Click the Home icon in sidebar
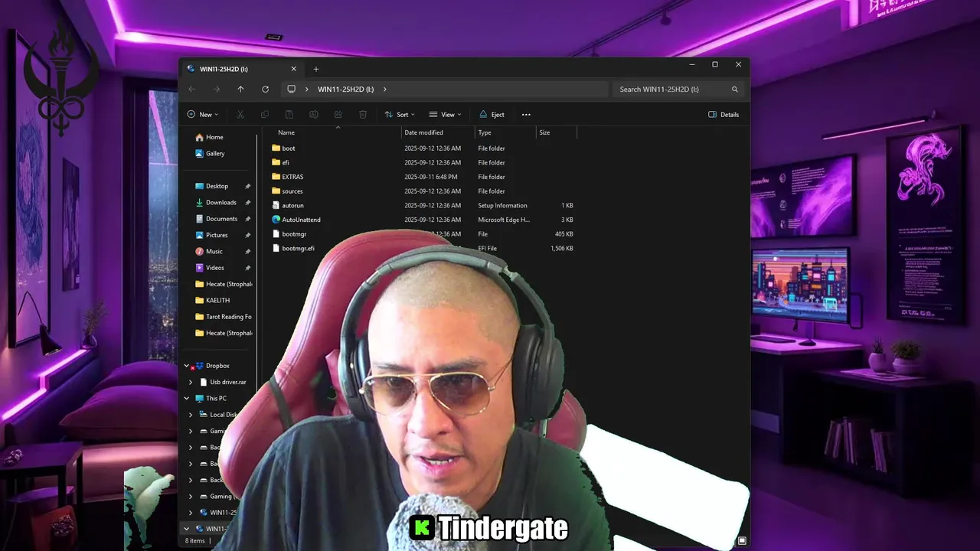 click(200, 138)
